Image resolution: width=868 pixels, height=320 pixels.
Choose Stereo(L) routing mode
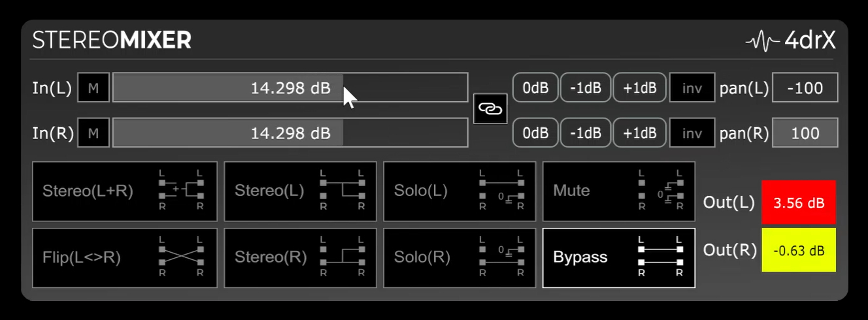300,191
